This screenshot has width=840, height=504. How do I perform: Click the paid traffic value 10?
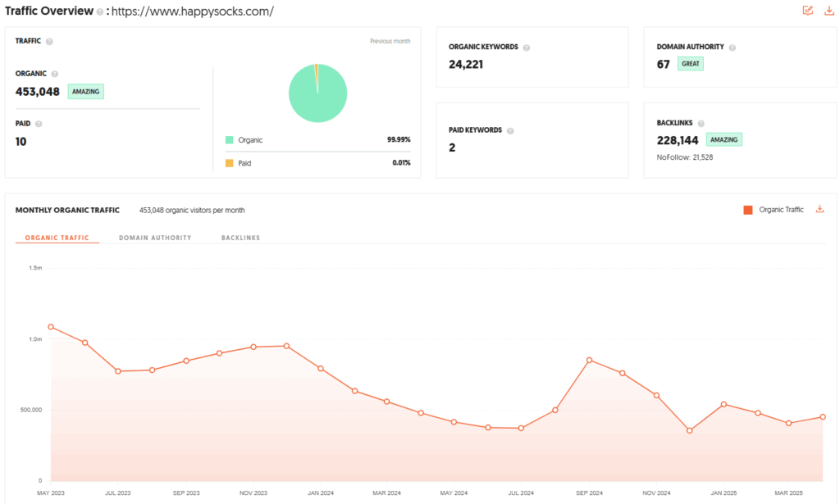point(21,142)
